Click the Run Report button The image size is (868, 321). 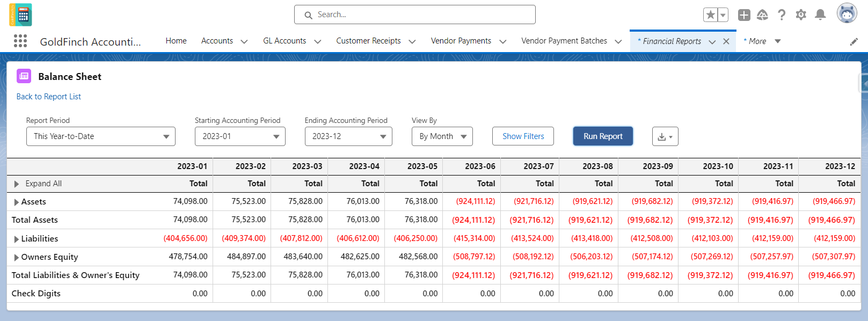click(603, 136)
